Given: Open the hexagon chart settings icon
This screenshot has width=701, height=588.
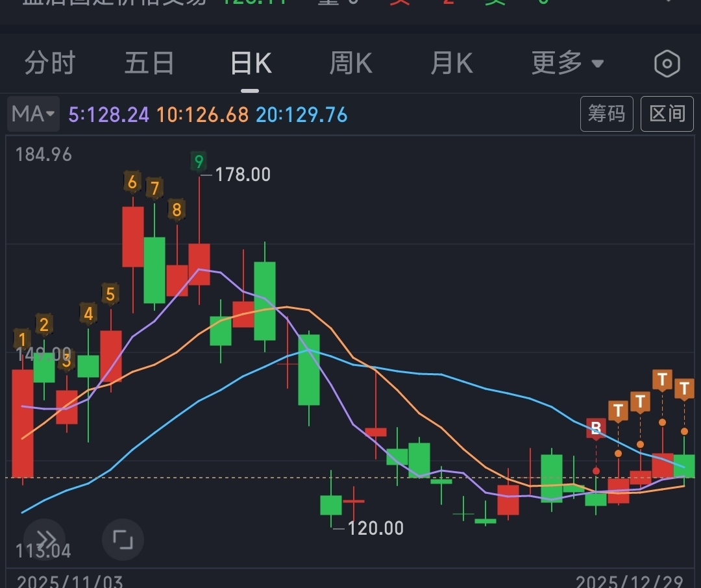Looking at the screenshot, I should [667, 64].
